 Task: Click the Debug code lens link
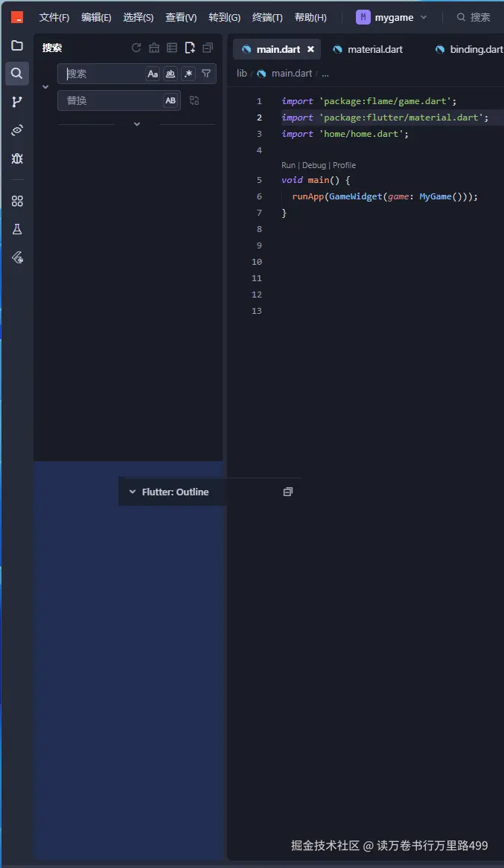[x=313, y=165]
